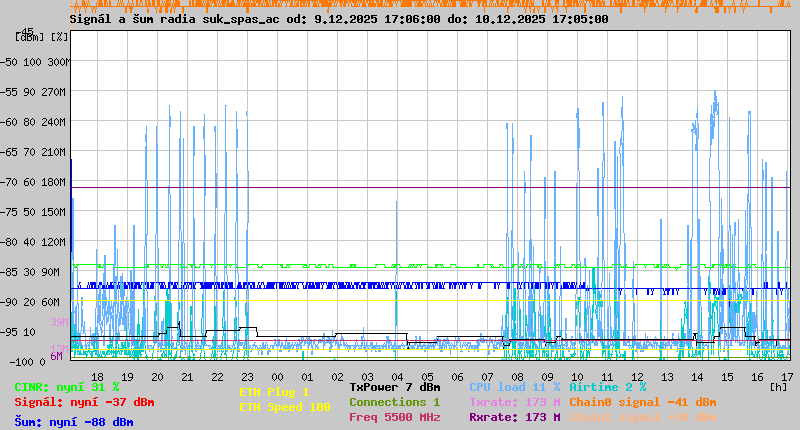The image size is (800, 430).
Task: Click the TxPower 7 dBm label
Action: (394, 387)
